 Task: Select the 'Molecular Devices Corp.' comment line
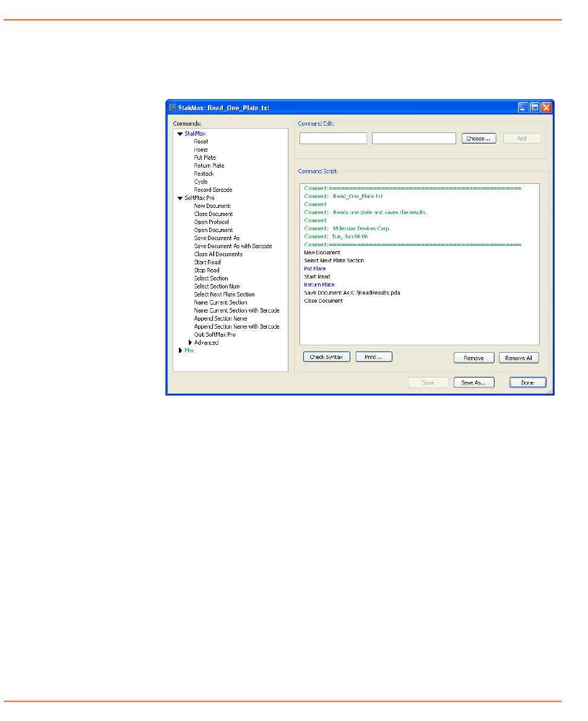(347, 228)
